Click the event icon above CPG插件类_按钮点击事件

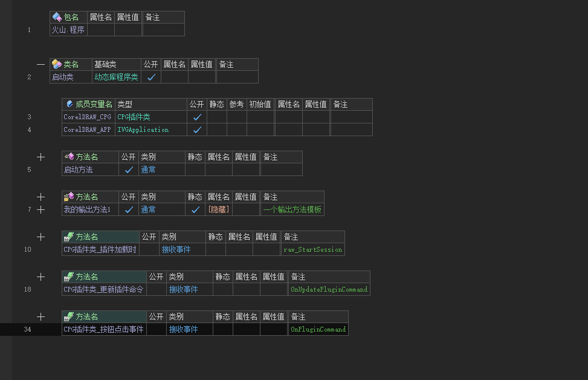(69, 316)
